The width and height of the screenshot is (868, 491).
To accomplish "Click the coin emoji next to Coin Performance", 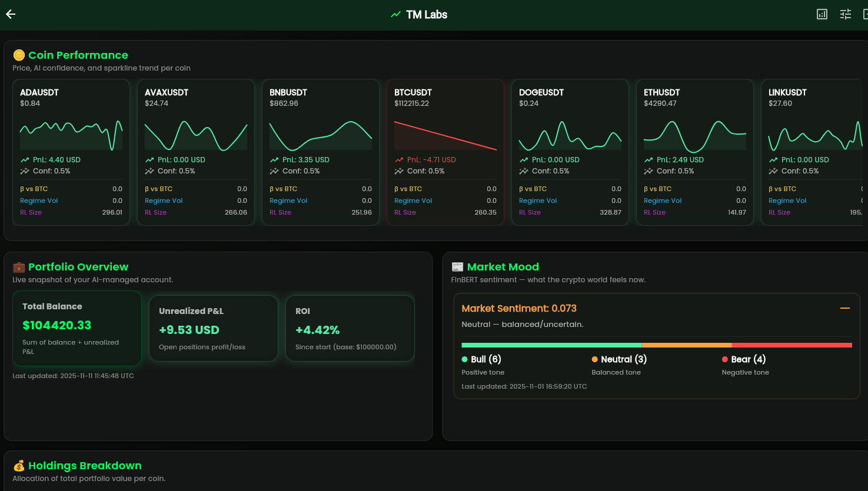I will 19,55.
